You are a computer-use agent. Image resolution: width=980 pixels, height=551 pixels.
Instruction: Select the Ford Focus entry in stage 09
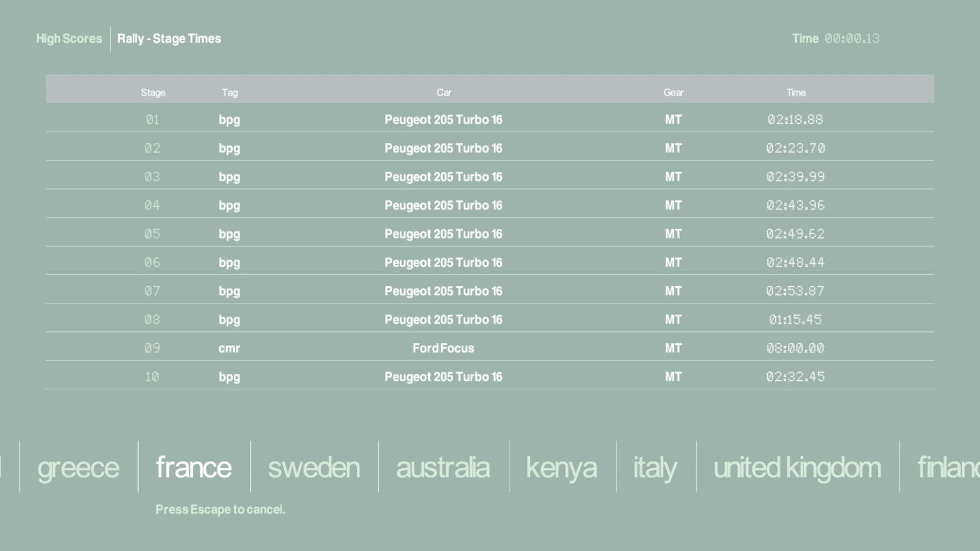pyautogui.click(x=443, y=348)
